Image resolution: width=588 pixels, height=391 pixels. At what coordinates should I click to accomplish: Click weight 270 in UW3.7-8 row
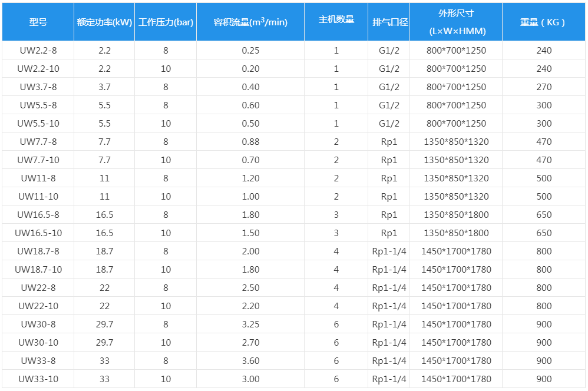pyautogui.click(x=544, y=87)
